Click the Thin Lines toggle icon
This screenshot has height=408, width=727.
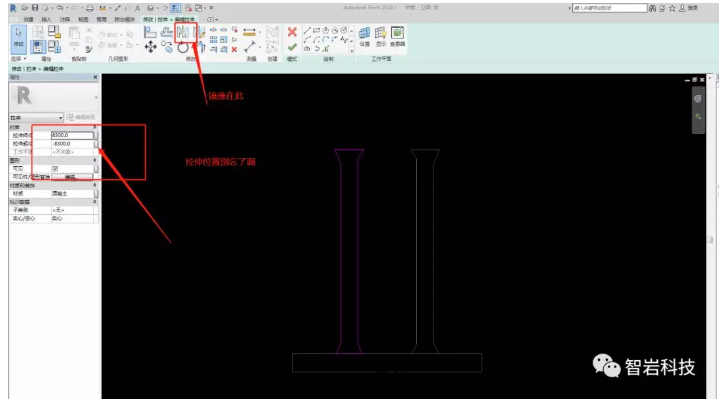point(176,8)
